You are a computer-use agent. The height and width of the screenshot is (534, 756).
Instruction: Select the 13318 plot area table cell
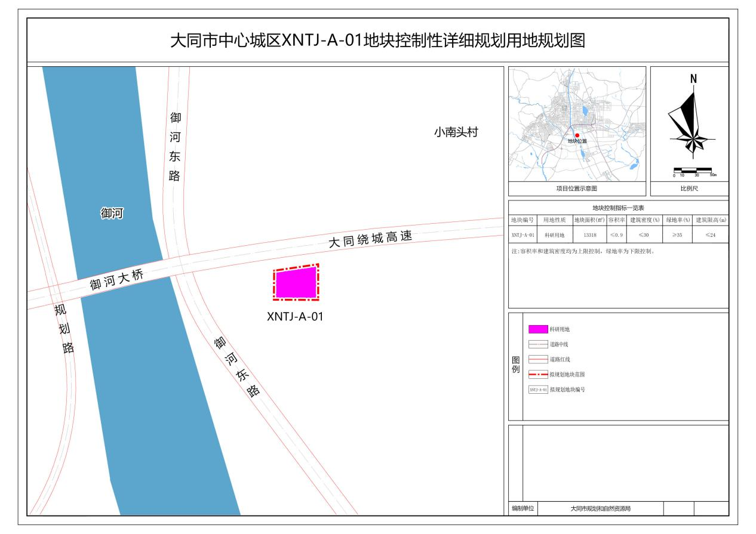(590, 235)
